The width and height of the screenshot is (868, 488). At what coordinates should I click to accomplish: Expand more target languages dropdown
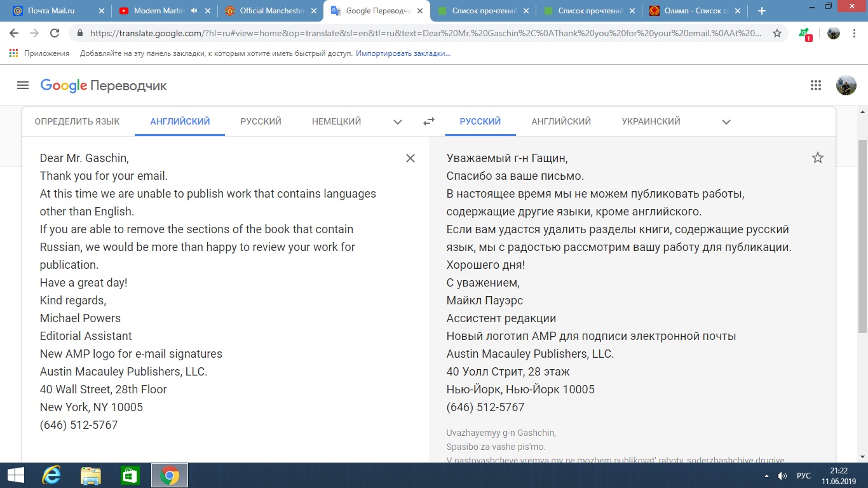[726, 122]
